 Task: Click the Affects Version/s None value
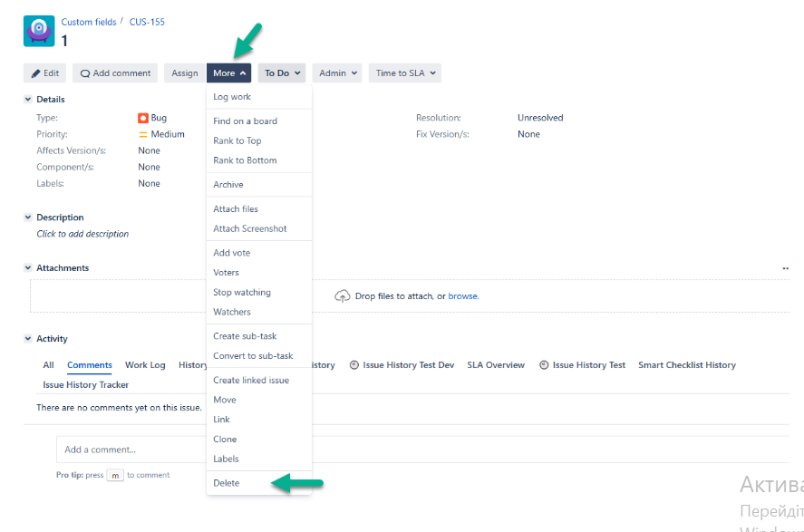coord(150,150)
